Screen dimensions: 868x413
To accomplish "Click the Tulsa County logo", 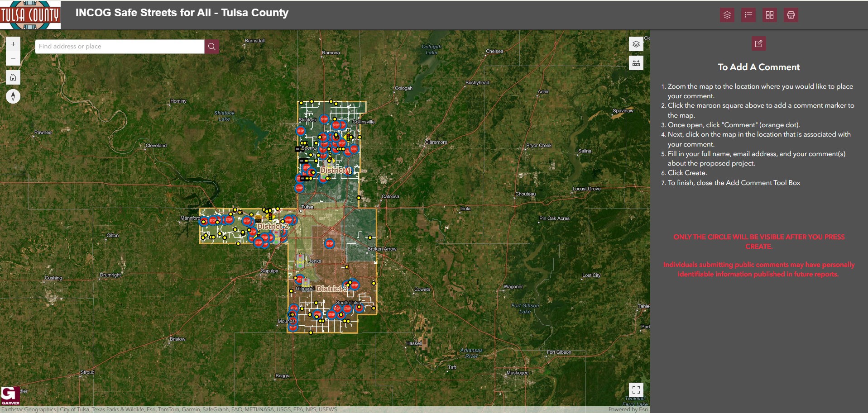I will (30, 15).
